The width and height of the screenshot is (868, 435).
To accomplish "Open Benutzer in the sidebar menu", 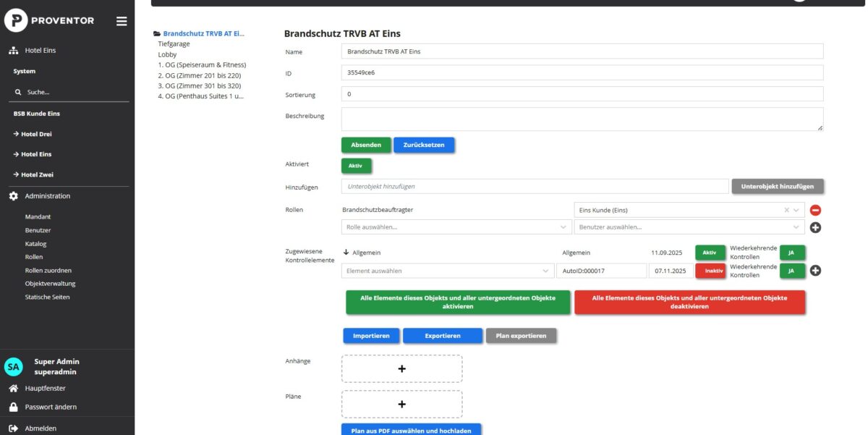I will pos(38,230).
